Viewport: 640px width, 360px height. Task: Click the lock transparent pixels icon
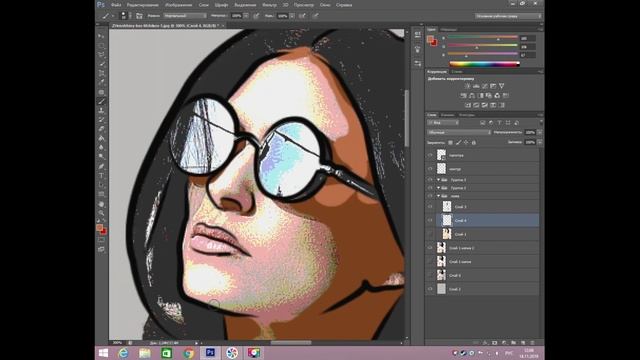point(450,142)
